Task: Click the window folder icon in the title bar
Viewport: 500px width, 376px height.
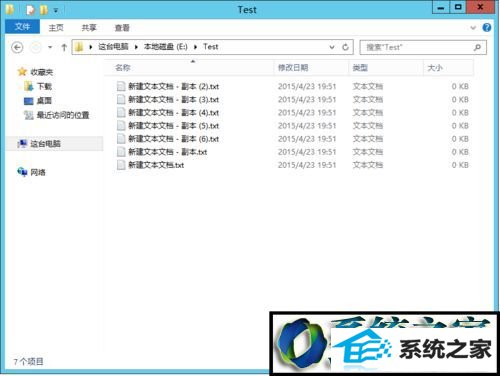Action: tap(10, 10)
